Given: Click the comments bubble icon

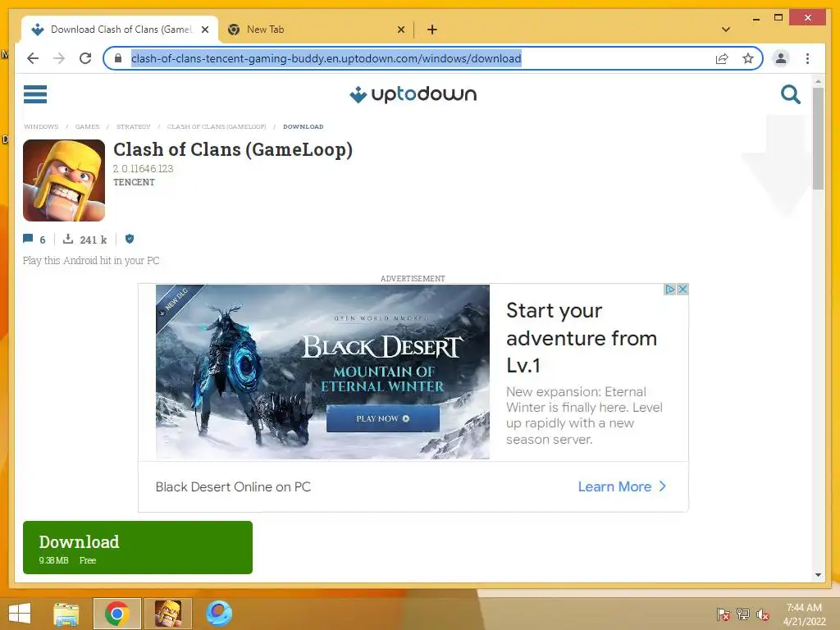Looking at the screenshot, I should pyautogui.click(x=28, y=239).
